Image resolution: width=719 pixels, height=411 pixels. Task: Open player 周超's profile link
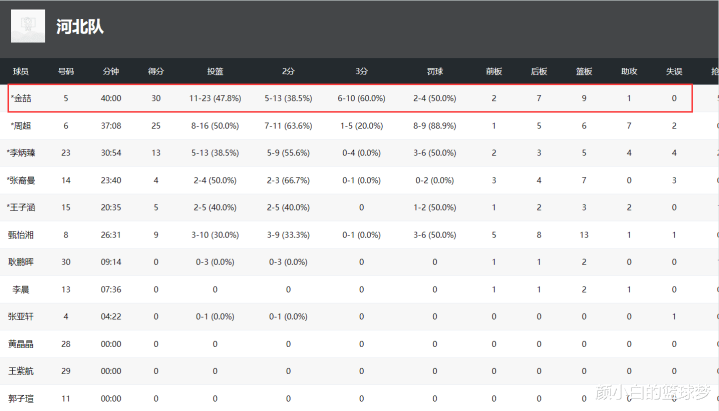click(22, 126)
